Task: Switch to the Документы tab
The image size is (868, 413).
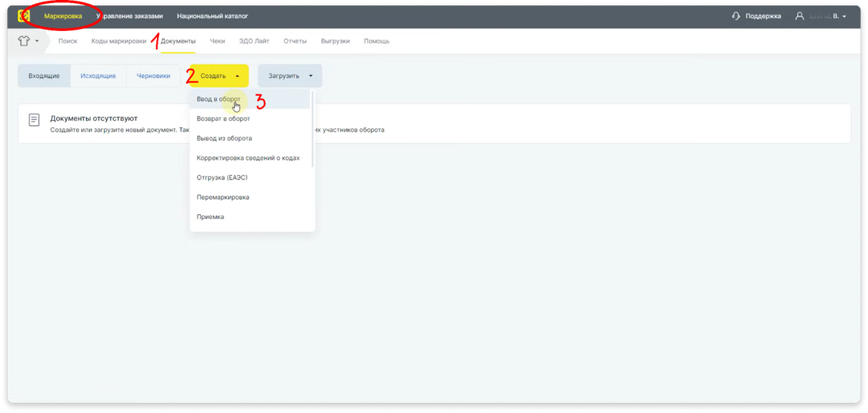Action: tap(178, 41)
